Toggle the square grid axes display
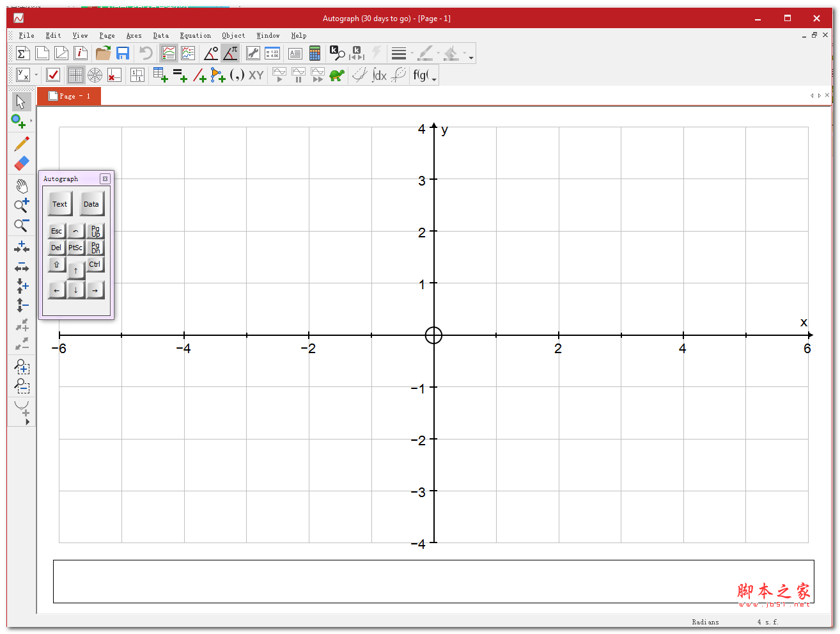The image size is (840, 634). (x=75, y=75)
